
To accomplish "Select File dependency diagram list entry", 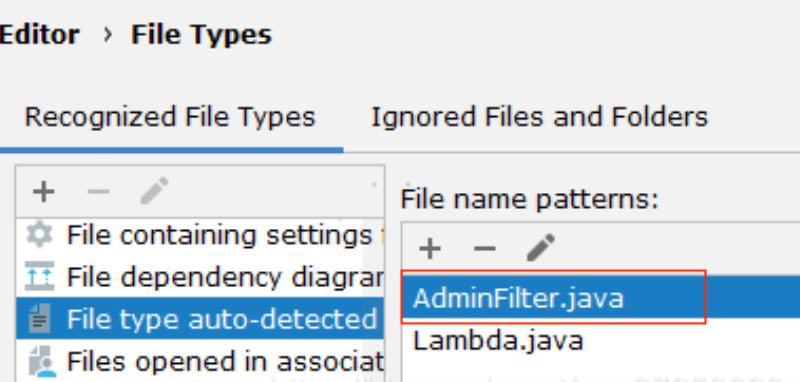I will point(200,277).
